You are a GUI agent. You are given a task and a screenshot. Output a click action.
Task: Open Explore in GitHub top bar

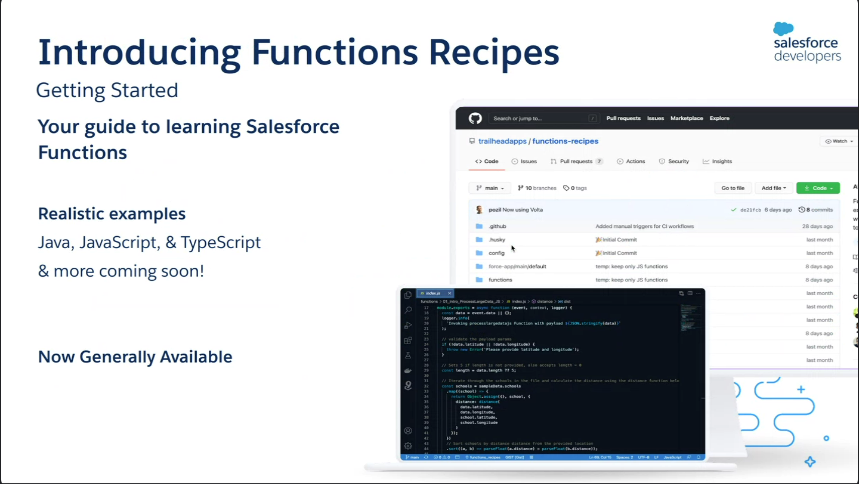click(719, 118)
